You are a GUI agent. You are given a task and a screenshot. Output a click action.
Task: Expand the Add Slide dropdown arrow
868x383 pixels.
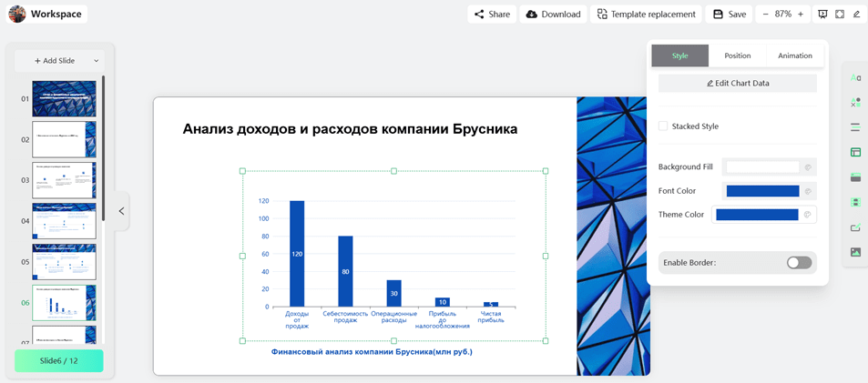click(x=96, y=61)
